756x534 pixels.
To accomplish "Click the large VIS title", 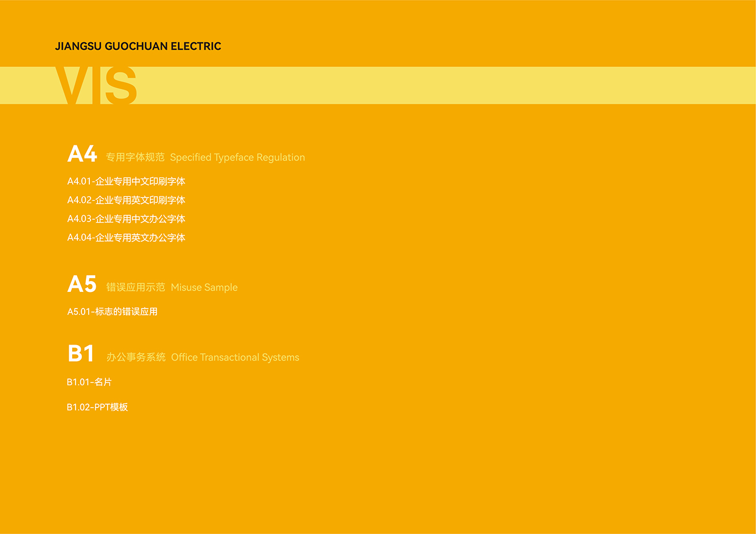I will (96, 85).
